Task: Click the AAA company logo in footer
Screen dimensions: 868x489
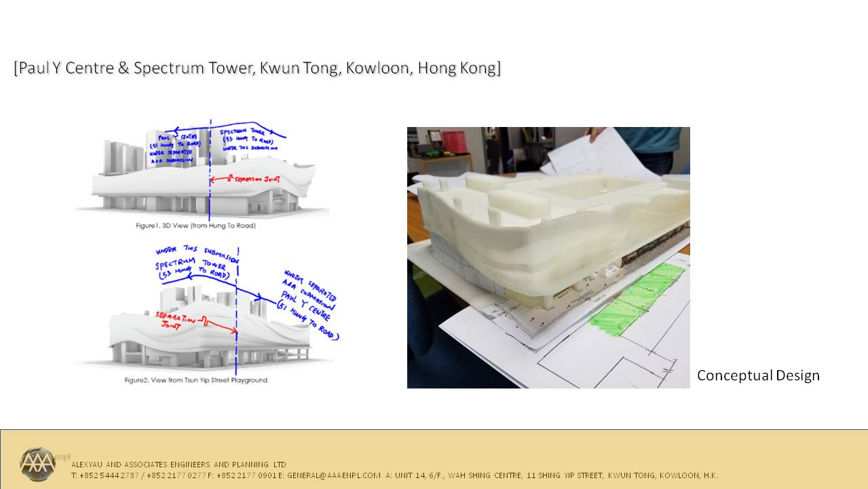Action: tap(37, 464)
